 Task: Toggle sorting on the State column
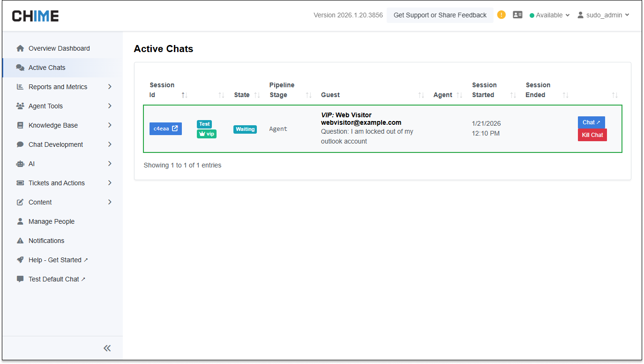point(257,95)
